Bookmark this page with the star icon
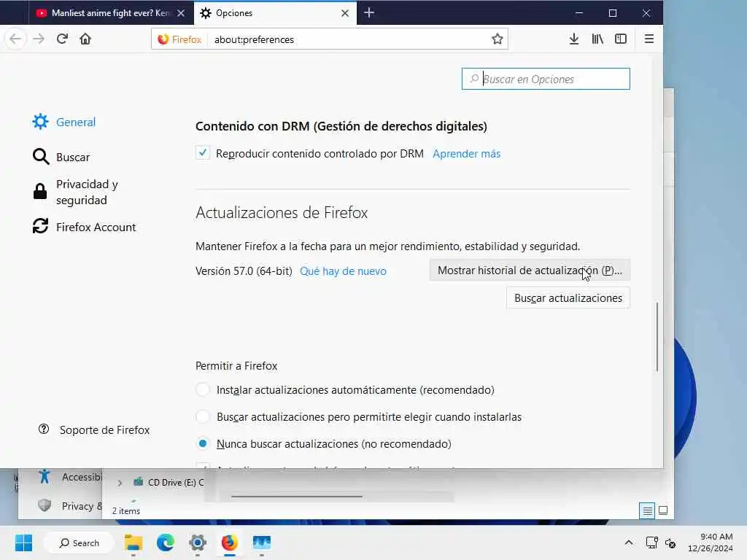Viewport: 747px width, 560px height. point(497,39)
